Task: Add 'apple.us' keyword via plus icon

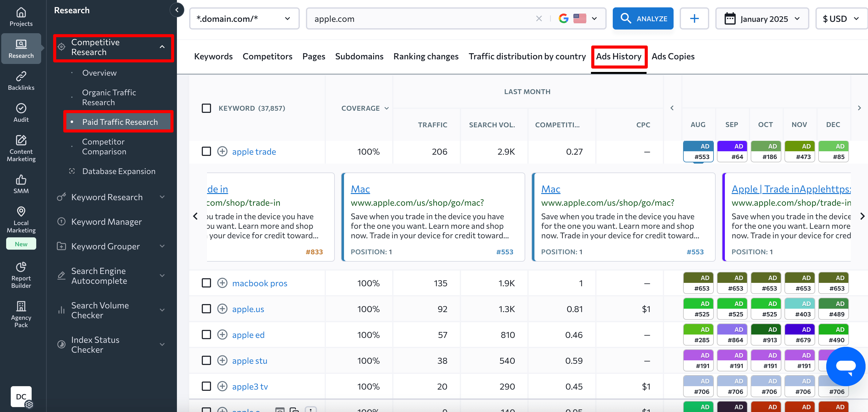Action: pos(222,309)
